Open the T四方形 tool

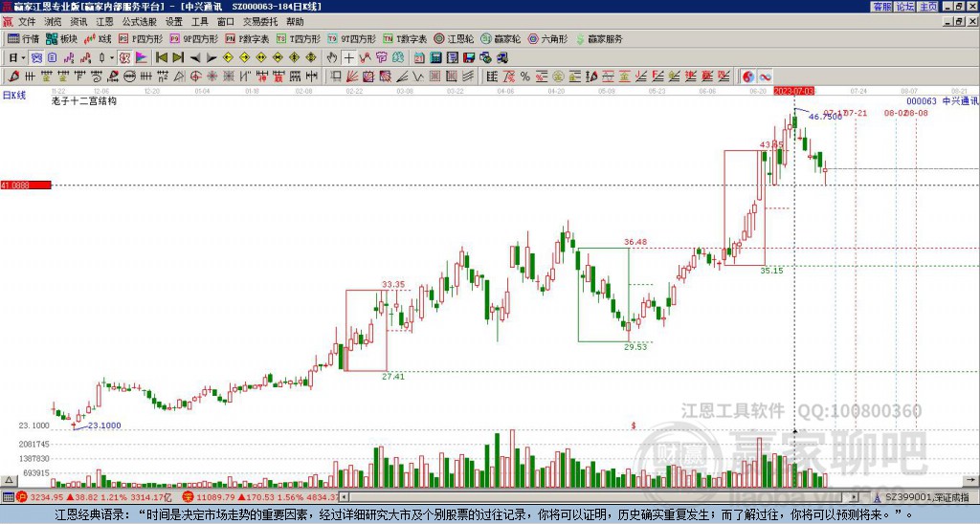pos(299,38)
